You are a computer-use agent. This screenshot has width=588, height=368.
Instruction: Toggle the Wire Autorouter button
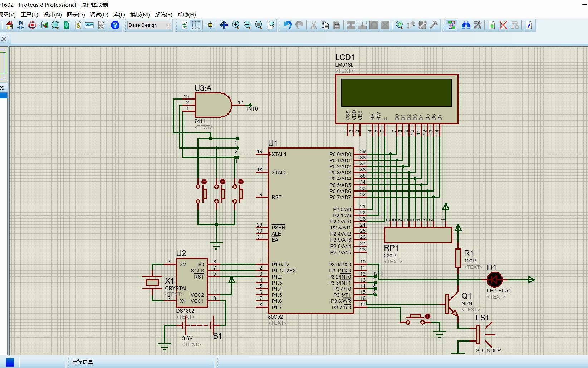pyautogui.click(x=451, y=25)
